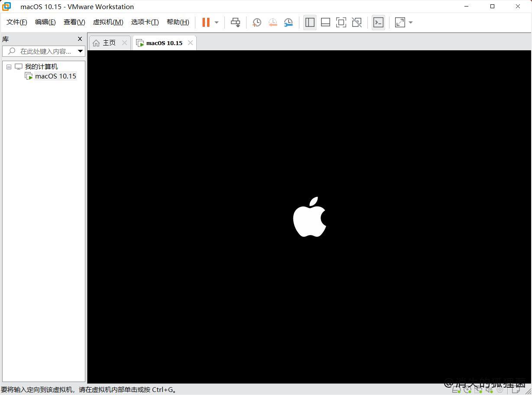Open the 文件(F) menu

(x=17, y=22)
